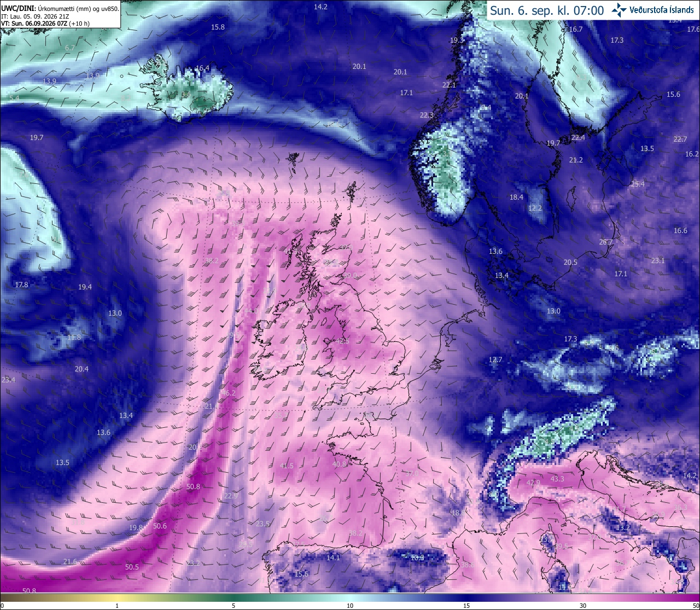Select the date label Sun. 6. sep. kl. 07:00
The width and height of the screenshot is (700, 610).
547,10
